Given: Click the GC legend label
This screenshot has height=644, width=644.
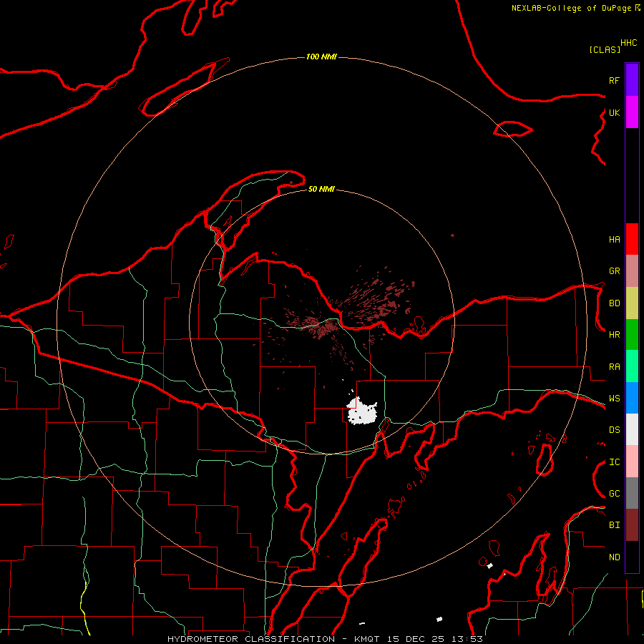Looking at the screenshot, I should tap(614, 494).
